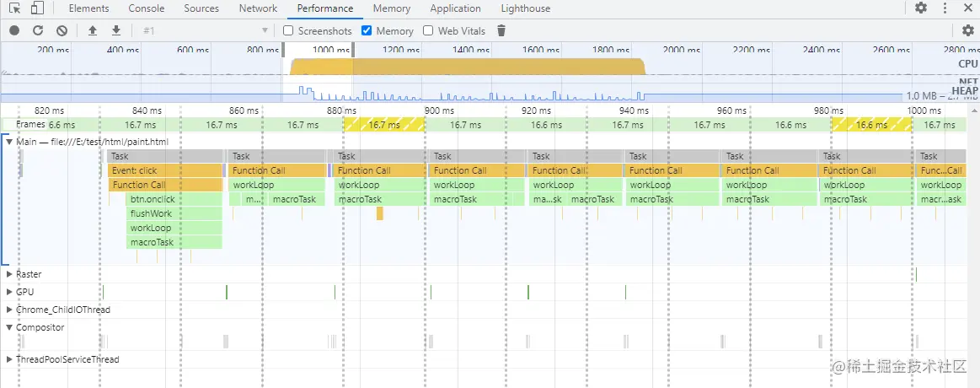Select the Func...Call bar near 1000 ms
The height and width of the screenshot is (388, 980).
click(941, 170)
